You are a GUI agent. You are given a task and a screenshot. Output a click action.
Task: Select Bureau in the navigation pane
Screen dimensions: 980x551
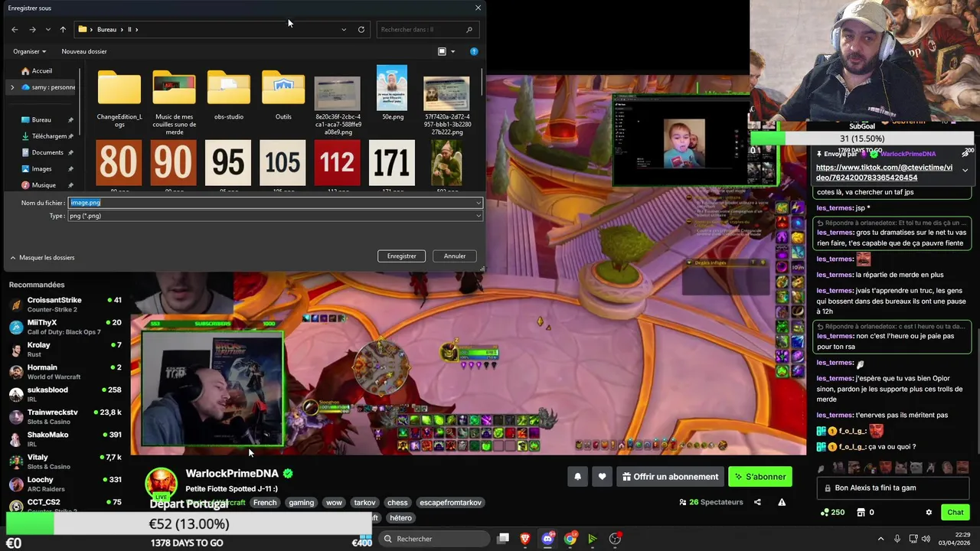[x=41, y=119]
